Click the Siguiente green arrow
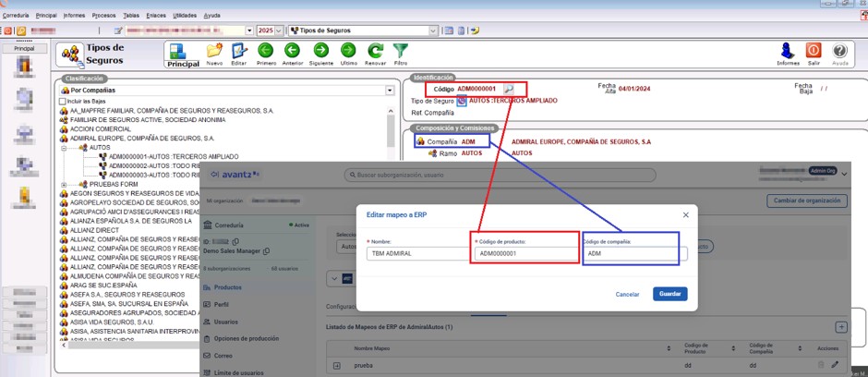The width and height of the screenshot is (868, 377). click(321, 51)
